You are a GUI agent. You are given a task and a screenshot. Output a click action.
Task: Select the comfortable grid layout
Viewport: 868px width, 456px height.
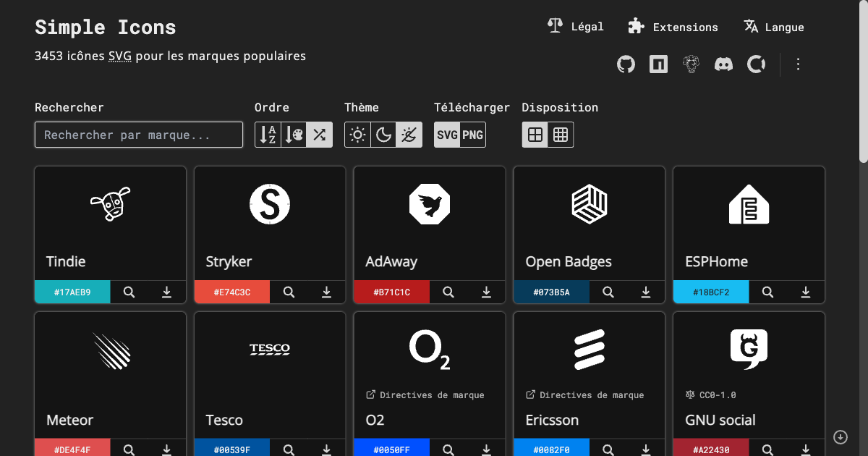pos(535,135)
